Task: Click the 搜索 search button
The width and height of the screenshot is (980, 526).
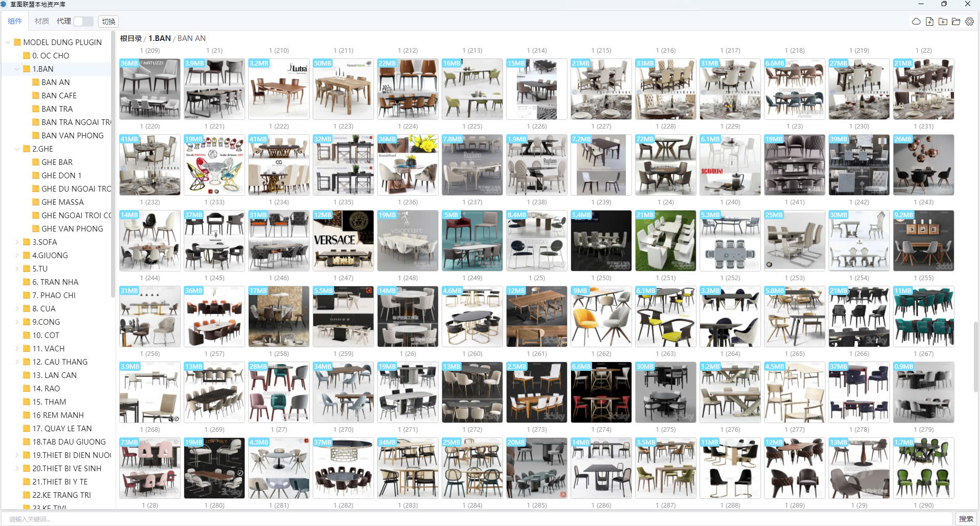Action: (966, 519)
